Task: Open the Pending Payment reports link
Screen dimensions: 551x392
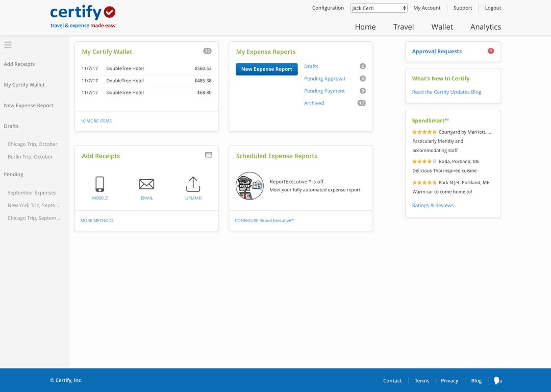Action: tap(324, 91)
